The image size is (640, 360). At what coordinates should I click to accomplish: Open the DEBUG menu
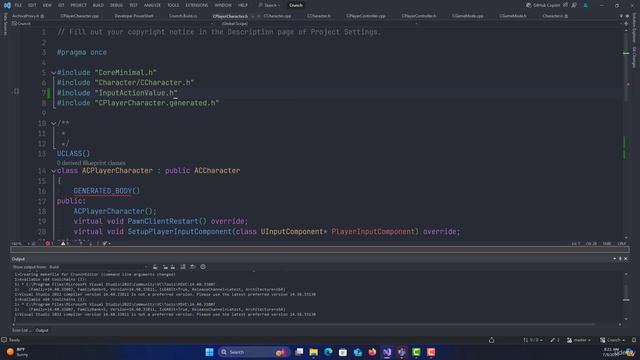116,5
